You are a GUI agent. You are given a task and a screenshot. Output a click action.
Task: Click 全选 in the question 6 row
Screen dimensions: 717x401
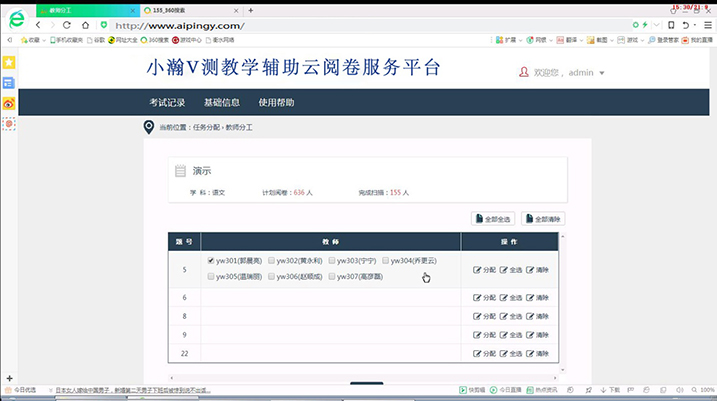(x=511, y=298)
